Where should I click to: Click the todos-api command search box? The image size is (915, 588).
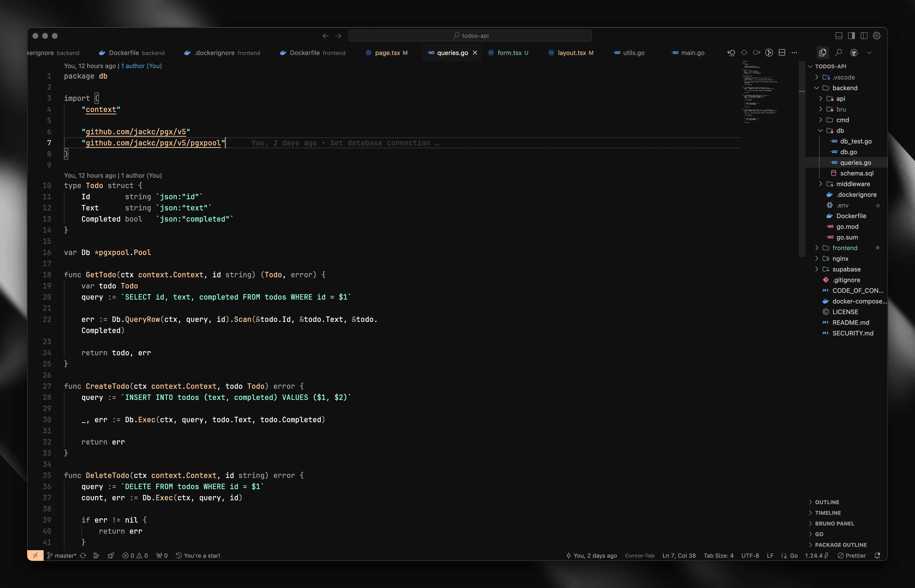coord(470,36)
